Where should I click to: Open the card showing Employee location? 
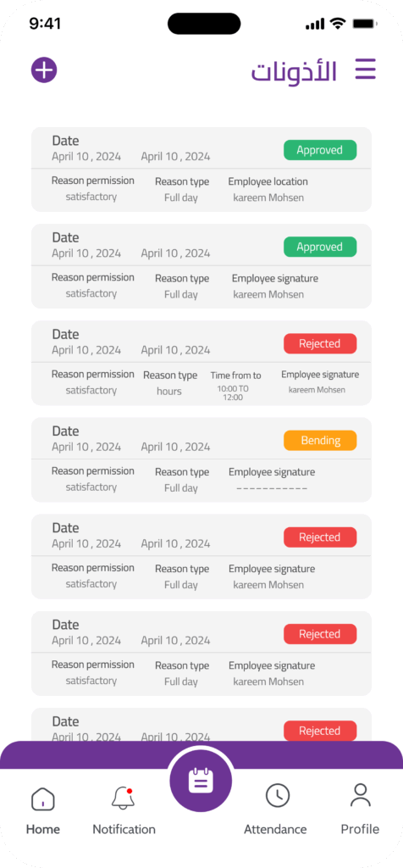(201, 170)
